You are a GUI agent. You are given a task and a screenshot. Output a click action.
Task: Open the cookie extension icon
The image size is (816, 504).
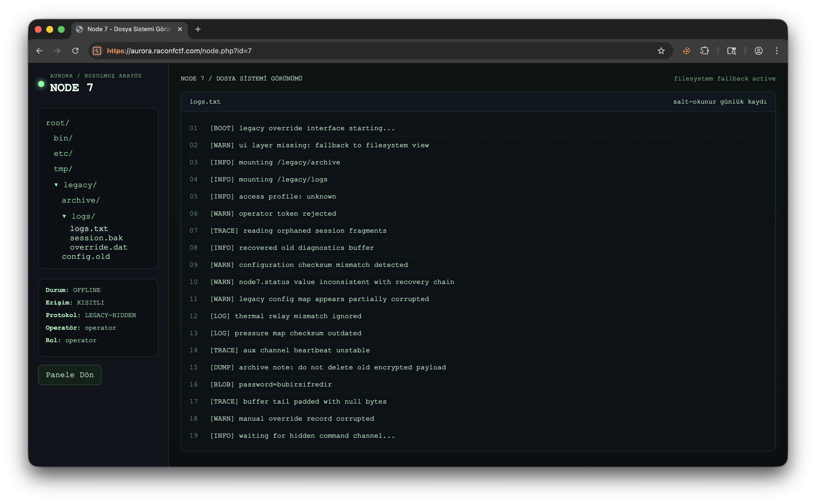(686, 51)
